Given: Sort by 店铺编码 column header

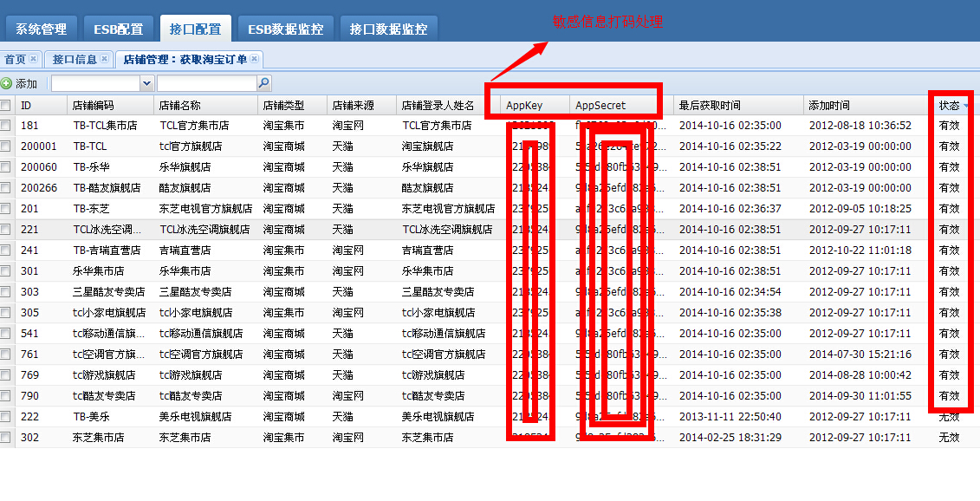Looking at the screenshot, I should pyautogui.click(x=110, y=105).
